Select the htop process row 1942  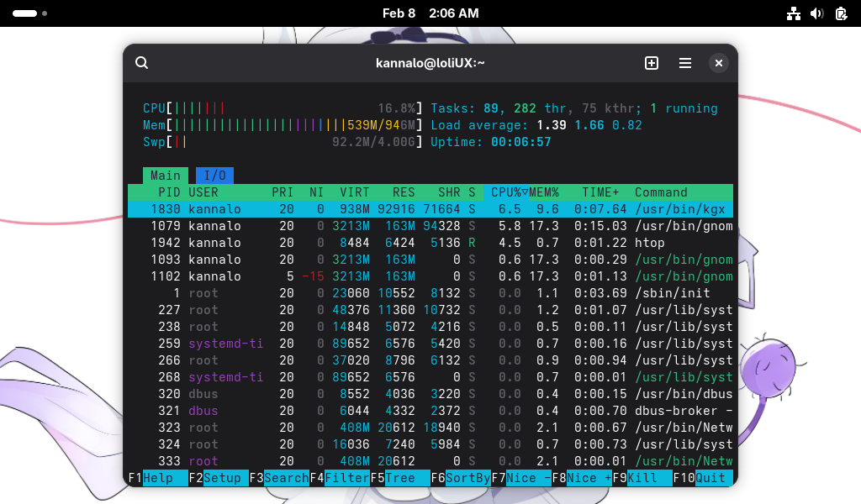[x=430, y=243]
